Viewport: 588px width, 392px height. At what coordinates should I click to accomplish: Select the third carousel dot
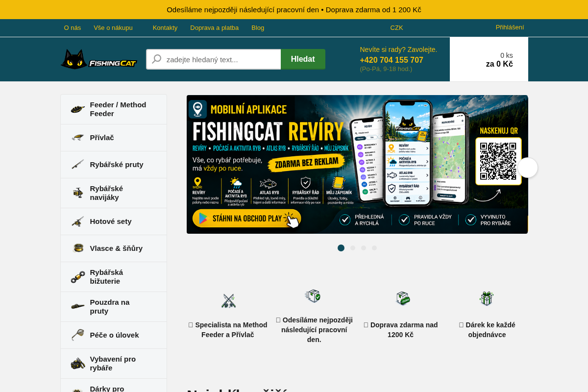pos(364,248)
